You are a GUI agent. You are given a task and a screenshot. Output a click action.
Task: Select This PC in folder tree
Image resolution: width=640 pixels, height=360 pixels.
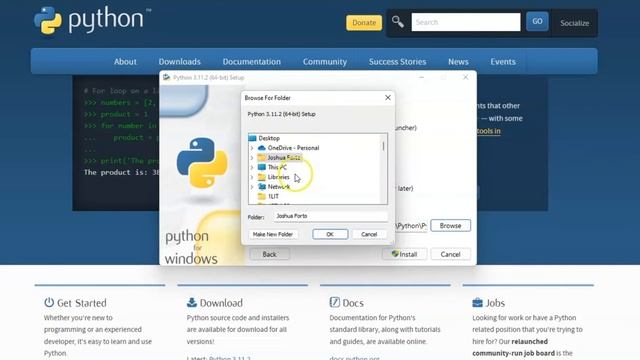click(x=277, y=167)
